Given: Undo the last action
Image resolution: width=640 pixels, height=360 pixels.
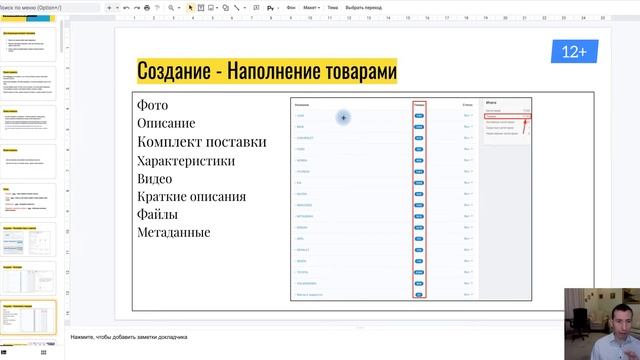Looking at the screenshot, I should 127,8.
